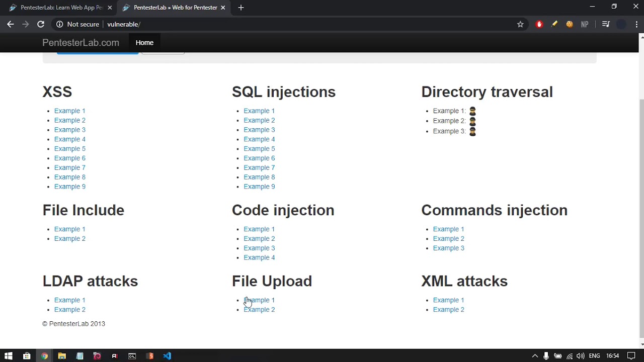Open the PentesterLab.com brand link

(x=80, y=43)
